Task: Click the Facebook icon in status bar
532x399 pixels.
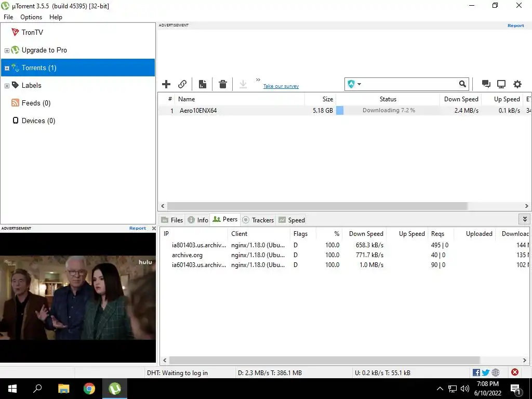Action: (x=476, y=373)
